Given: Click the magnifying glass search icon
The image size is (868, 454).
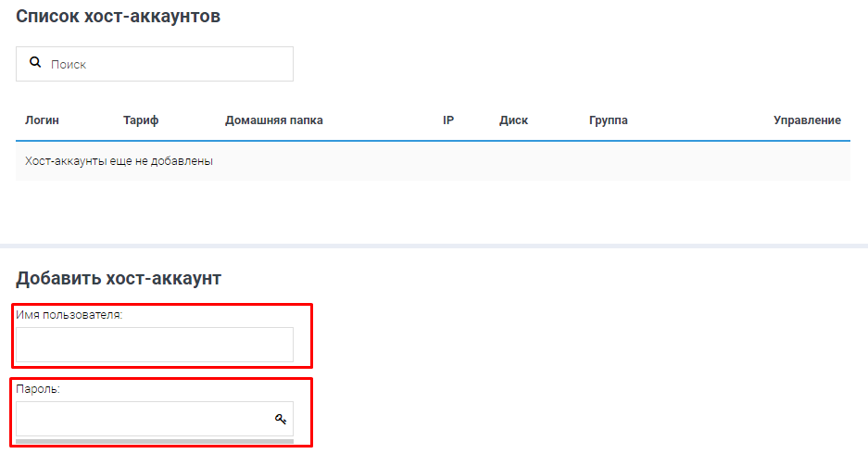Looking at the screenshot, I should coord(35,63).
